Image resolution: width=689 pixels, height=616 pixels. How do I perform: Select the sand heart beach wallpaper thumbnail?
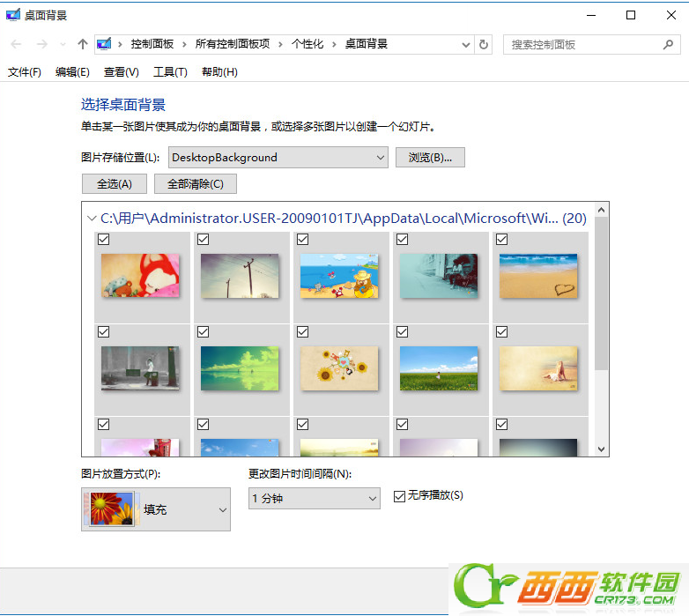[x=538, y=276]
